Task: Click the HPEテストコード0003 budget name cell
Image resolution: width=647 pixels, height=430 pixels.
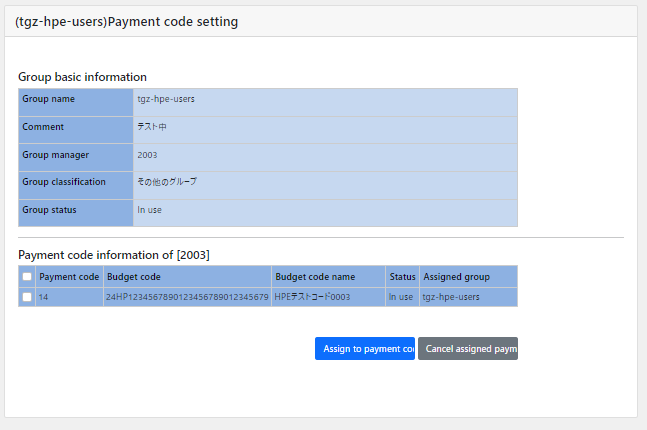Action: 313,297
